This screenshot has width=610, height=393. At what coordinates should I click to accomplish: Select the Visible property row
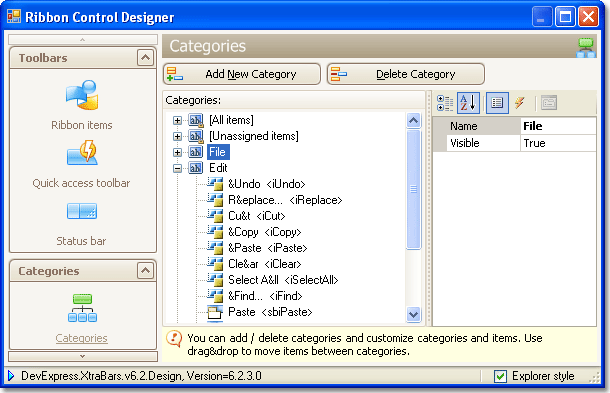[514, 143]
